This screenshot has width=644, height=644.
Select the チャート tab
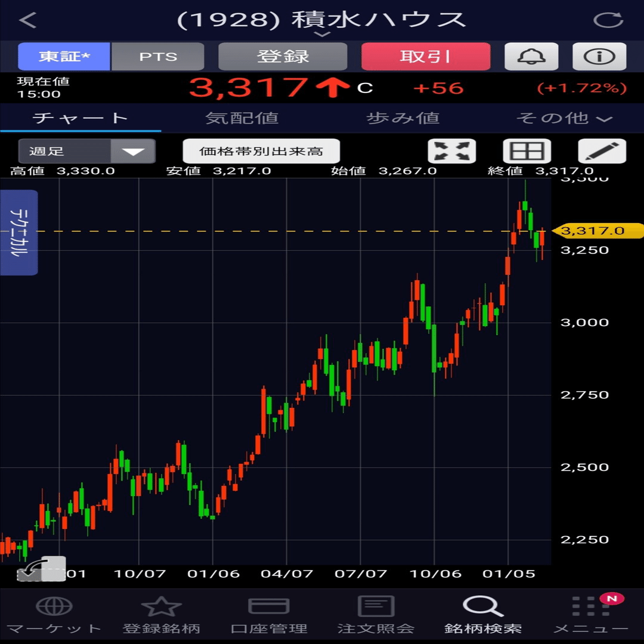point(80,118)
